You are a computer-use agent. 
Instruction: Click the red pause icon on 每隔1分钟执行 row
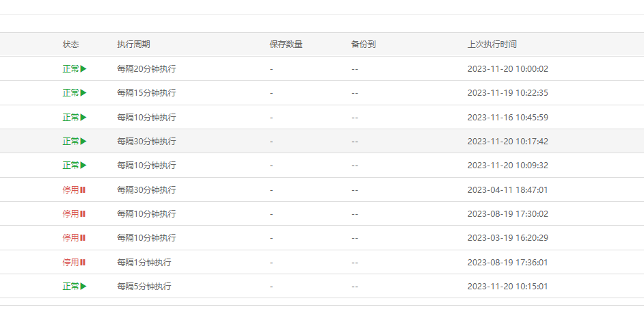83,262
